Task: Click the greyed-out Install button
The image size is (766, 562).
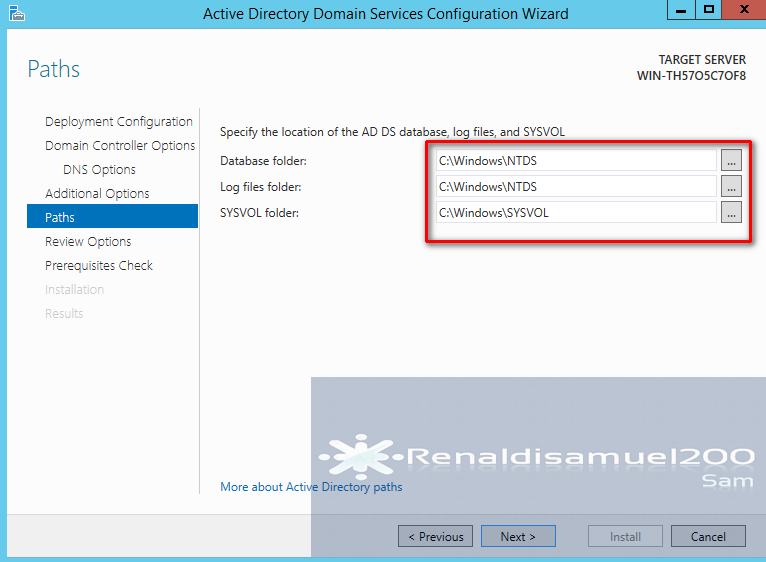Action: click(625, 536)
